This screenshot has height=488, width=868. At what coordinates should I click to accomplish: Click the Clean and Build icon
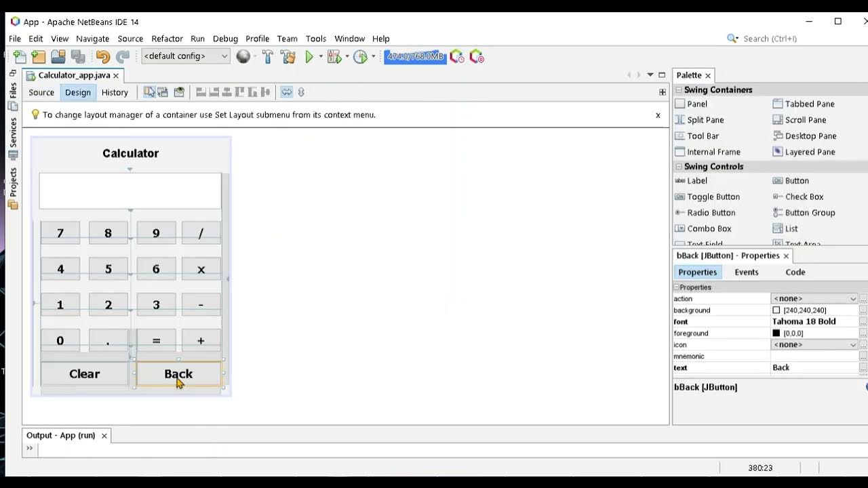tap(288, 57)
